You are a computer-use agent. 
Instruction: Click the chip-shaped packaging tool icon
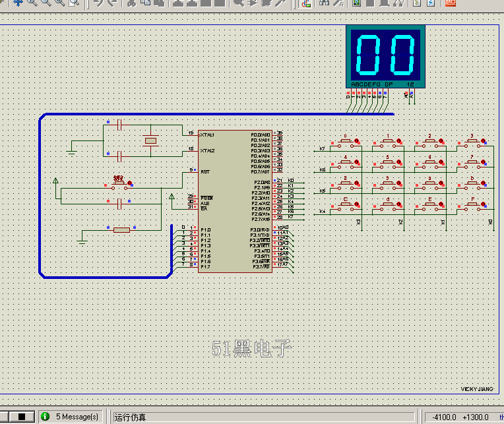pos(267,3)
